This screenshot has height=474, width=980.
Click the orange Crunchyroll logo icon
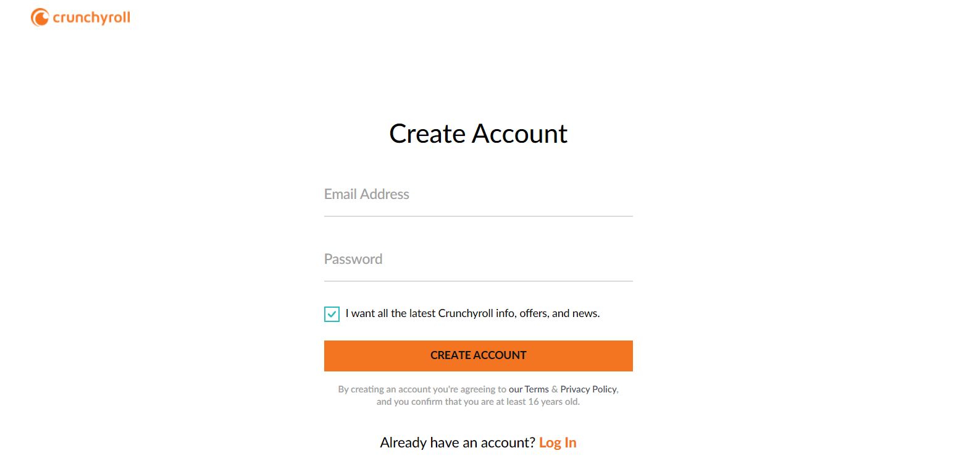(40, 17)
